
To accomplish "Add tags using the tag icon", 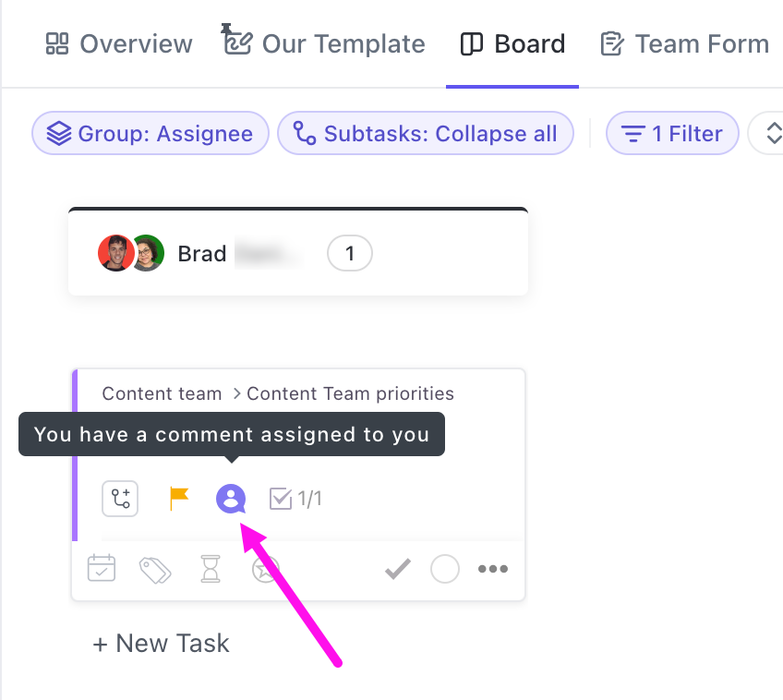I will point(155,569).
